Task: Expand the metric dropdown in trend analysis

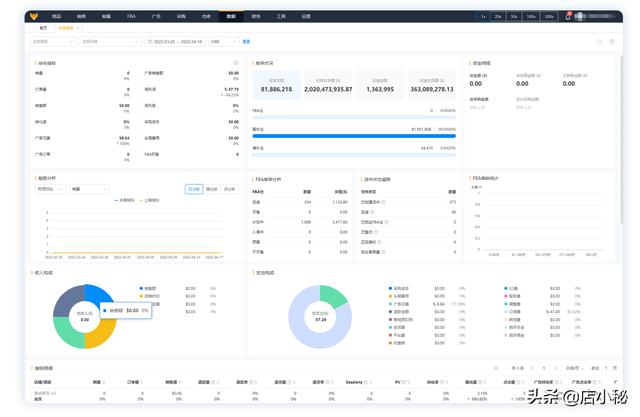Action: (89, 189)
